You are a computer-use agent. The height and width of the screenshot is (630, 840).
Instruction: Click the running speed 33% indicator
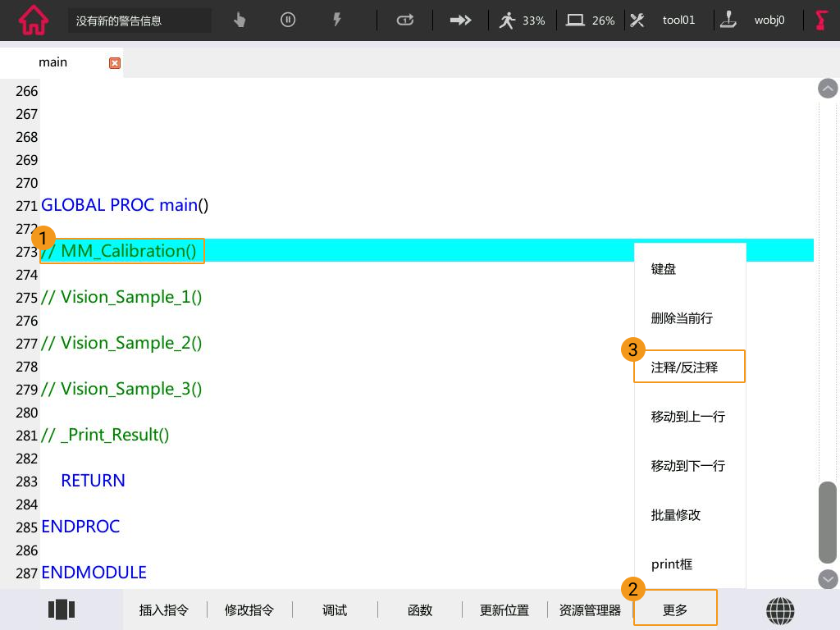(x=522, y=20)
